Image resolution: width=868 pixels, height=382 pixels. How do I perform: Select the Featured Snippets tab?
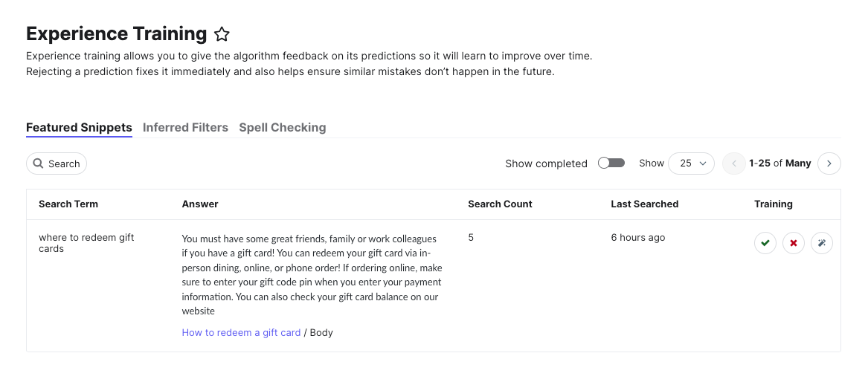coord(79,128)
